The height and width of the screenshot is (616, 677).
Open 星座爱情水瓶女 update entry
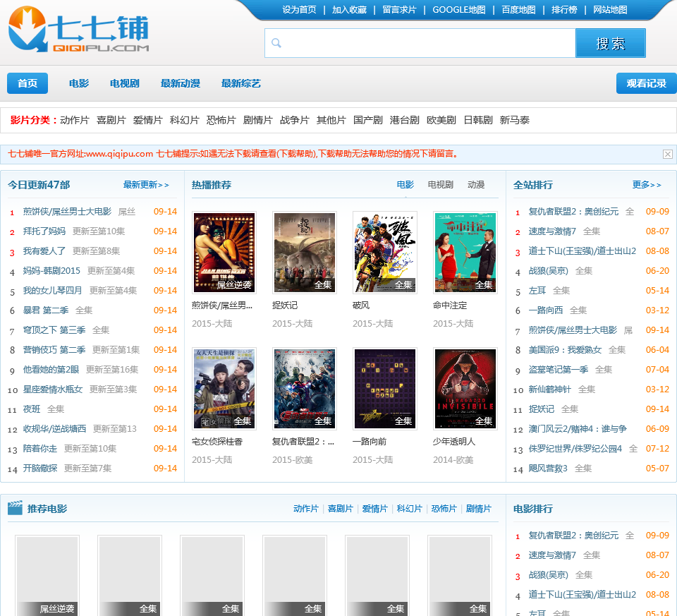click(53, 389)
